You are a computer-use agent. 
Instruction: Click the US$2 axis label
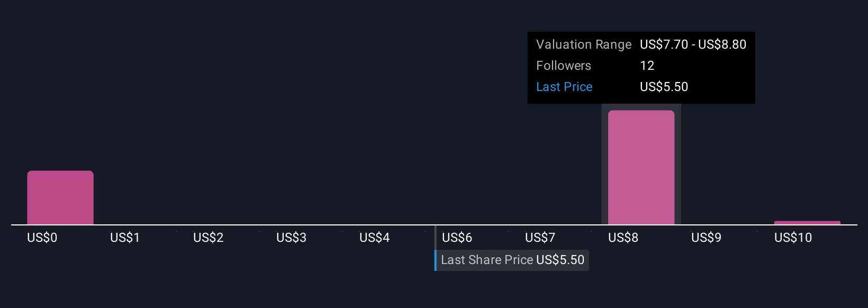pyautogui.click(x=208, y=238)
